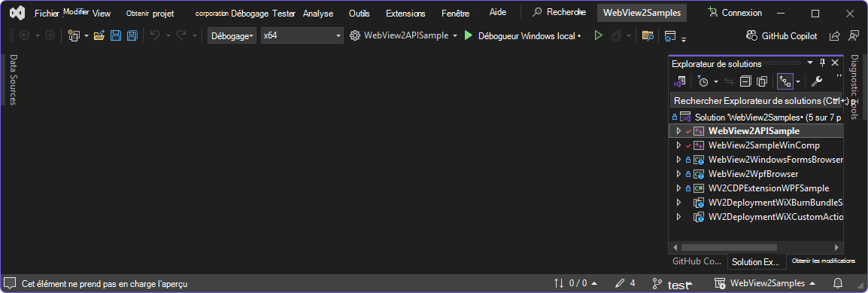Open the Data Sources side tab
This screenshot has width=868, height=293.
coord(14,80)
